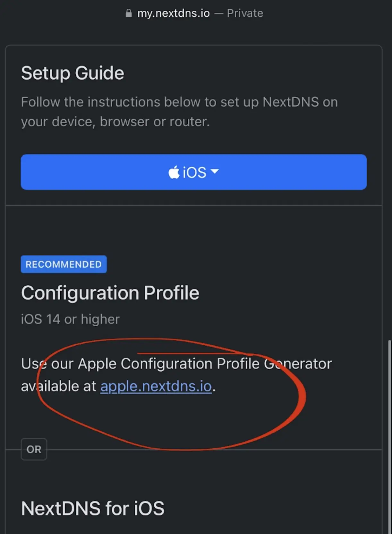The image size is (392, 534).
Task: Click the 'Follow the instructions below' line
Action: pos(179,102)
